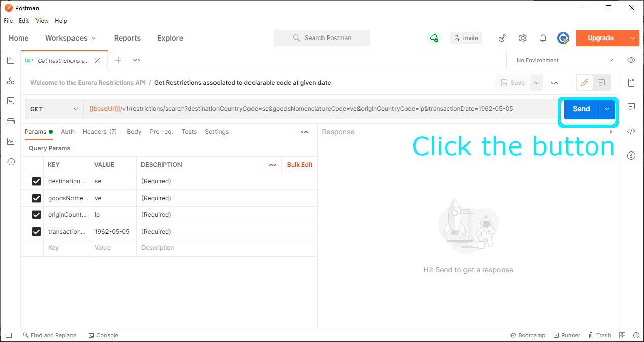
Task: Open the File menu
Action: click(x=8, y=21)
